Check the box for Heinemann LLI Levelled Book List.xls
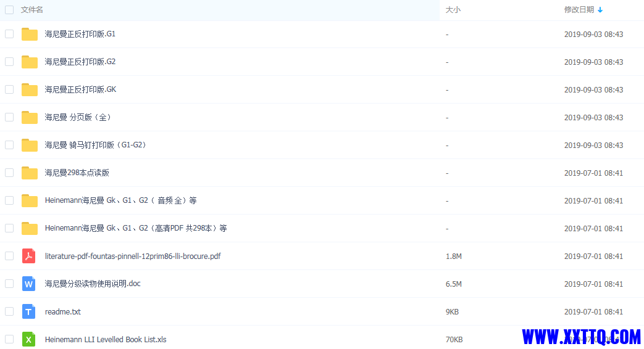Viewport: 644px width, 349px height. point(9,339)
